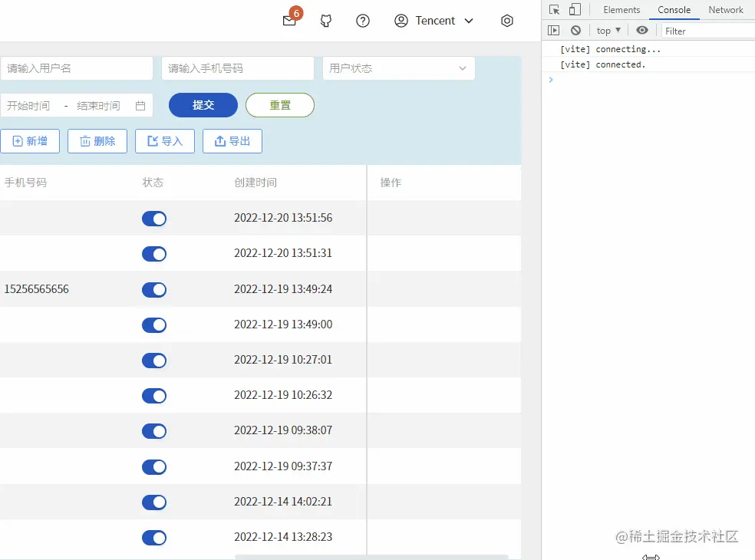
Task: Clear the console with the ban-circle icon
Action: point(575,30)
